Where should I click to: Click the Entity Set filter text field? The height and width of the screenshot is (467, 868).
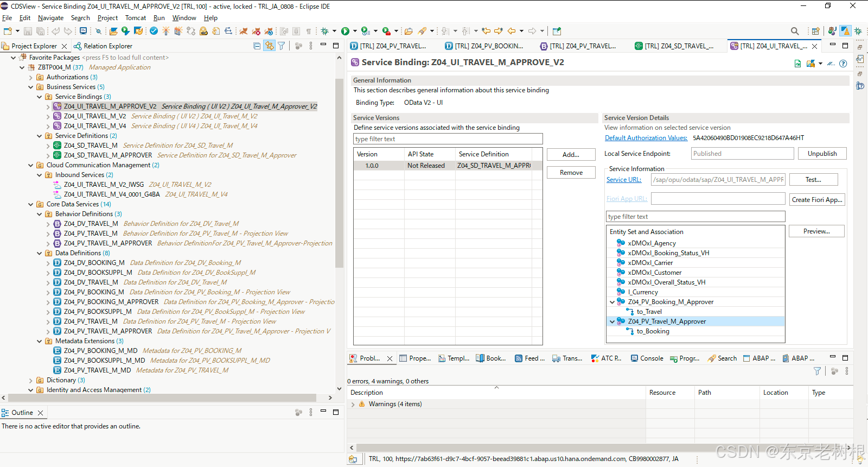pos(695,217)
